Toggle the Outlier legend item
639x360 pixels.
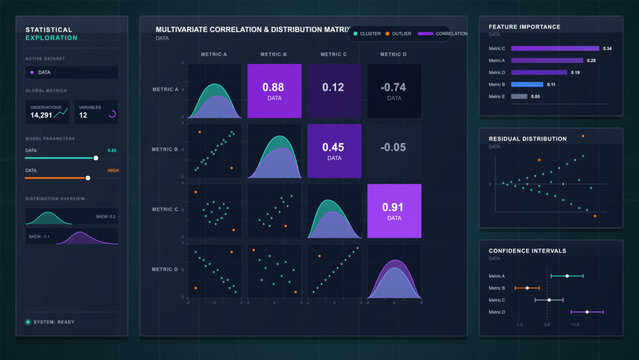coord(398,34)
